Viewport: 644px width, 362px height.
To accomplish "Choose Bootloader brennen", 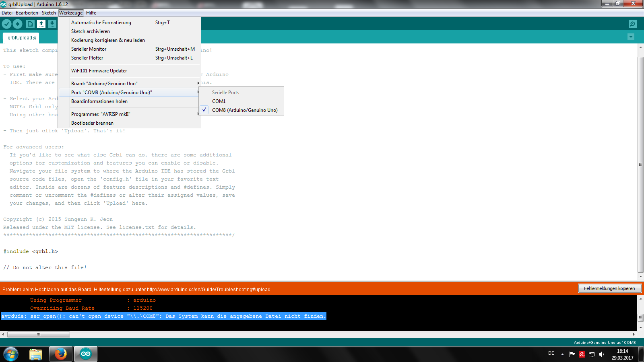I will 129,123.
